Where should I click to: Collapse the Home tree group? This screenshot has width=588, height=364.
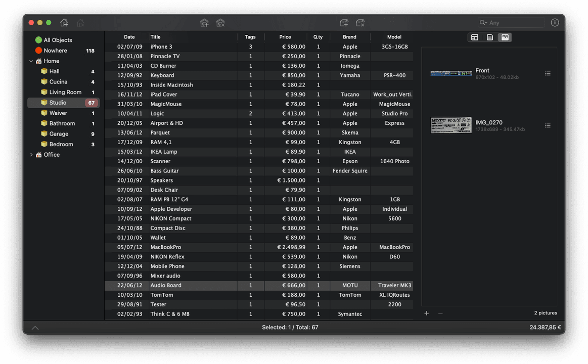click(x=31, y=61)
